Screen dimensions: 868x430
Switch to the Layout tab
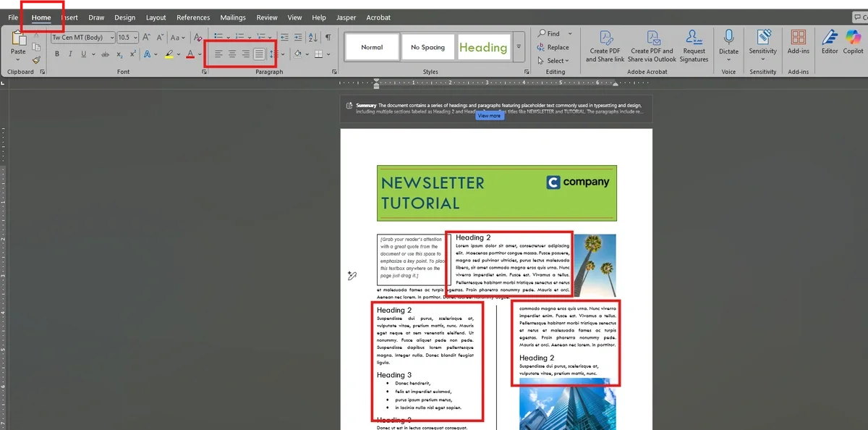click(156, 17)
